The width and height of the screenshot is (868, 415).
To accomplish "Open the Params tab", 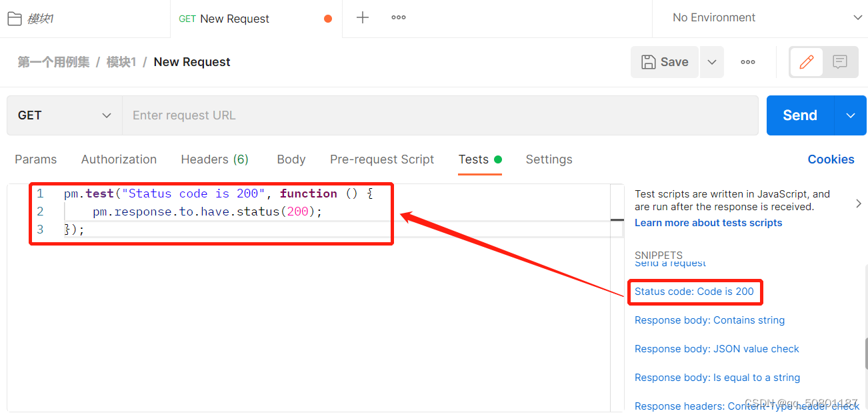I will [x=36, y=159].
